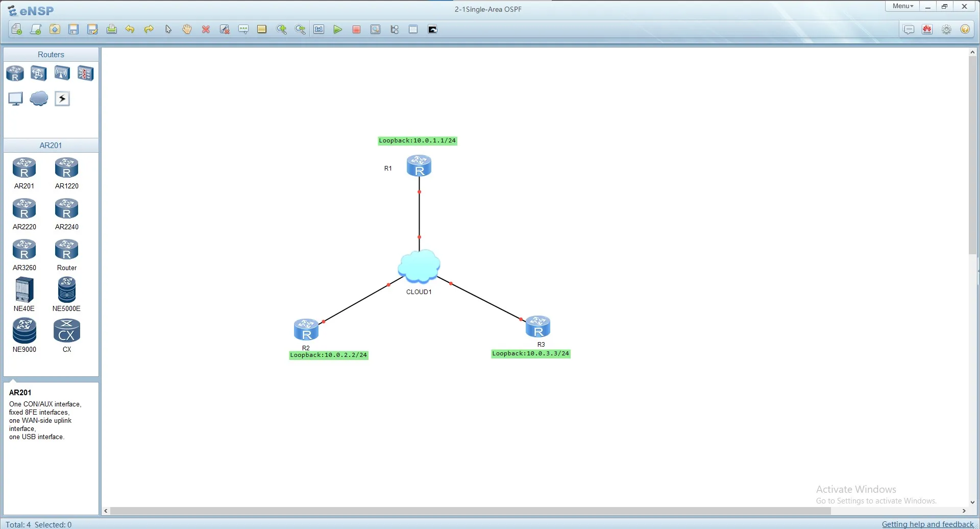Screen dimensions: 980x529
Task: Open the Menu dropdown in title bar
Action: (902, 6)
